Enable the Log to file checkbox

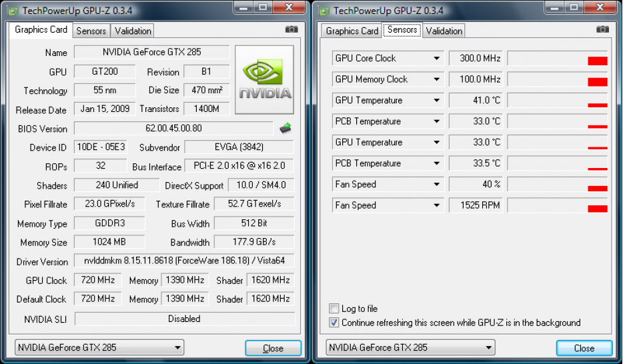point(334,309)
